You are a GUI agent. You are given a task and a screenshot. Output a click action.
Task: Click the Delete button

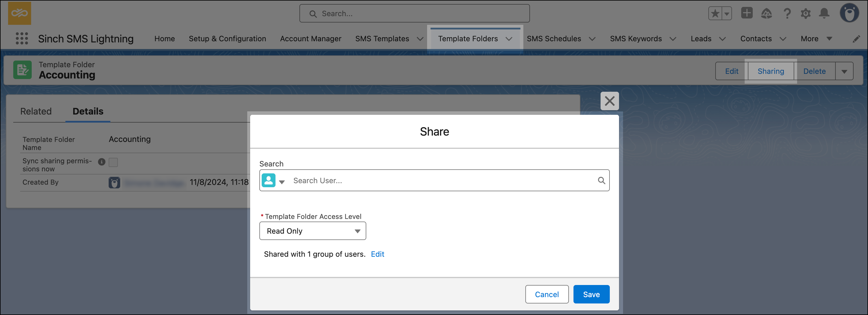[814, 71]
